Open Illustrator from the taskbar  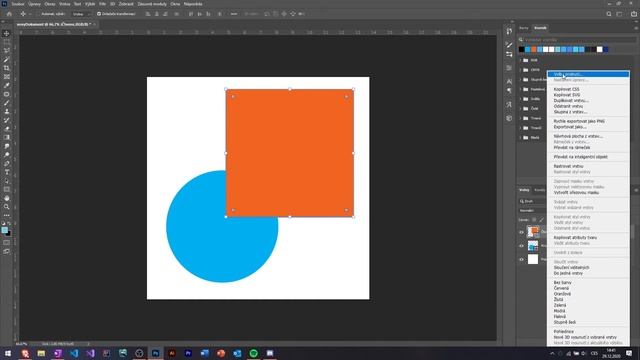(x=172, y=353)
